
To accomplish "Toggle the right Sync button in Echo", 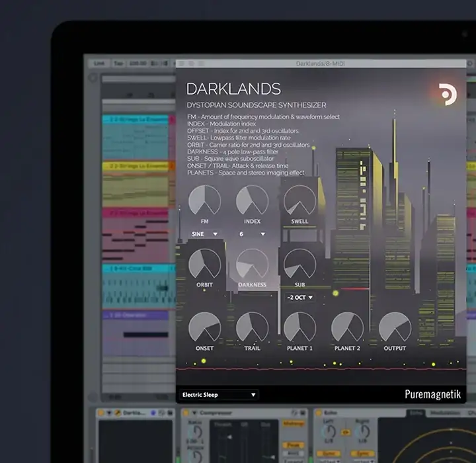I will coord(363,453).
